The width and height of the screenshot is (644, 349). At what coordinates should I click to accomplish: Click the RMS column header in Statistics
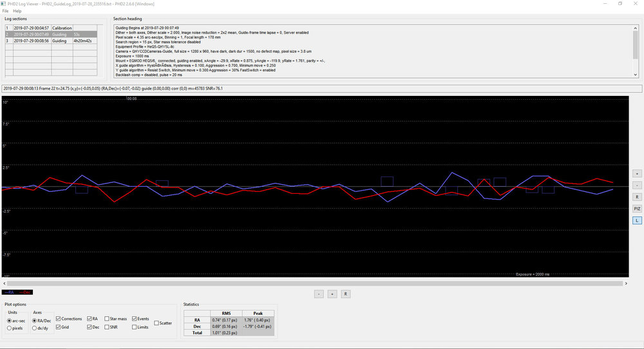(x=226, y=314)
